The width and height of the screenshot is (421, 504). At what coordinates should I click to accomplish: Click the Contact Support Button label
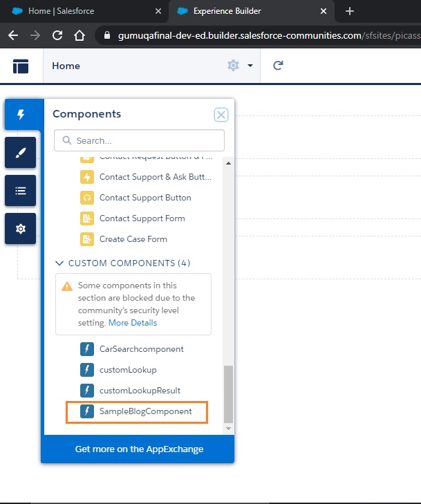[145, 198]
